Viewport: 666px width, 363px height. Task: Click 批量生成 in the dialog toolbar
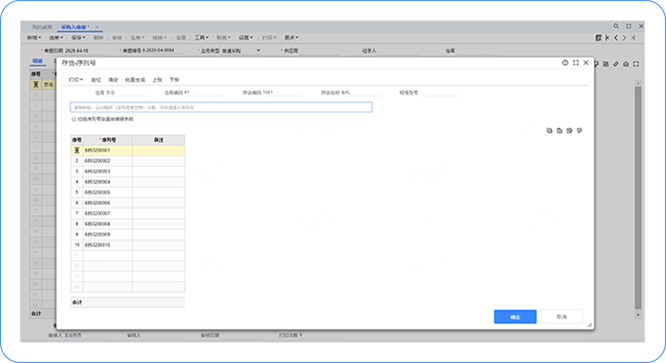click(x=135, y=80)
